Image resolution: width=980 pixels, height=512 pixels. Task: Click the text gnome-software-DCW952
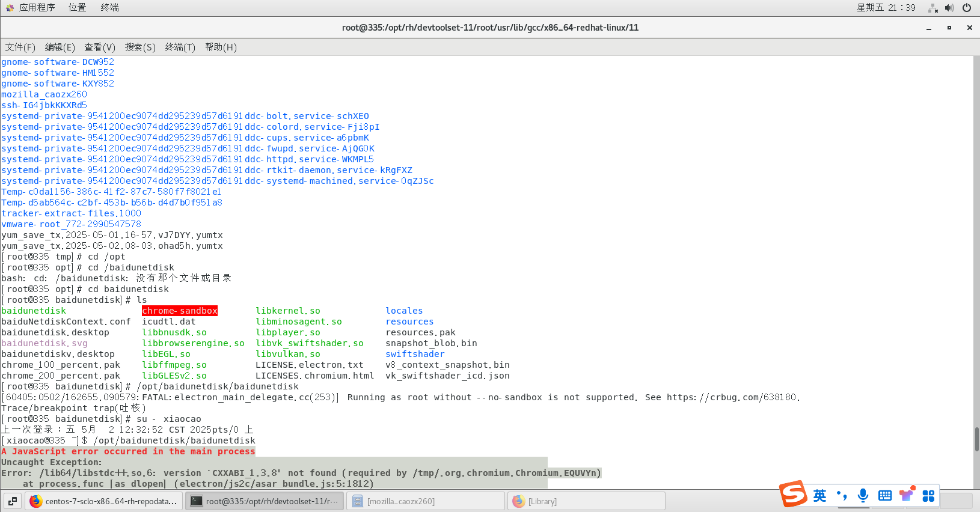coord(58,62)
